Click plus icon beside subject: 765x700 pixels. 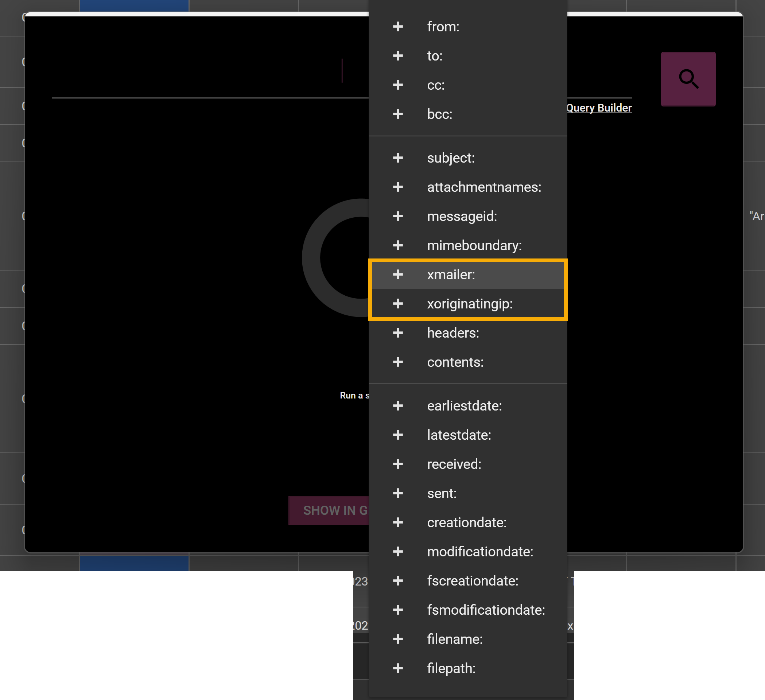pyautogui.click(x=398, y=158)
